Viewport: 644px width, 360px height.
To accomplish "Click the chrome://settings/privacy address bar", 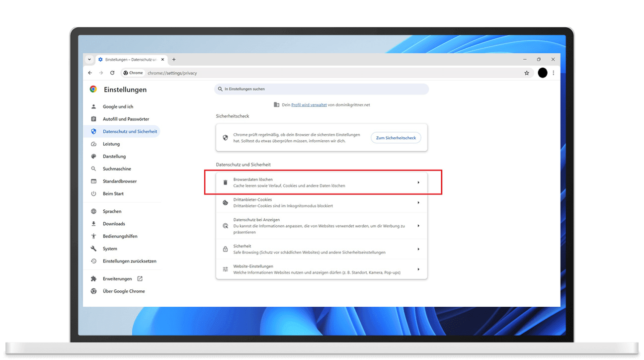I will [326, 73].
